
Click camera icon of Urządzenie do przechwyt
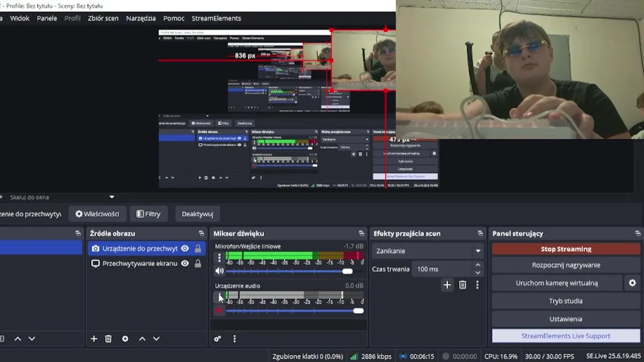tap(95, 248)
